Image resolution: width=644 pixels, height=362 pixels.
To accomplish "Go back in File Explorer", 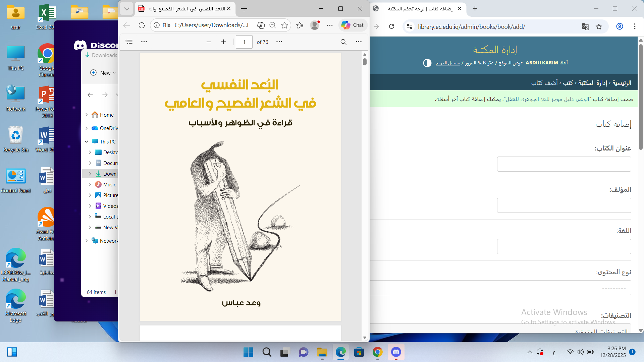I will [90, 95].
